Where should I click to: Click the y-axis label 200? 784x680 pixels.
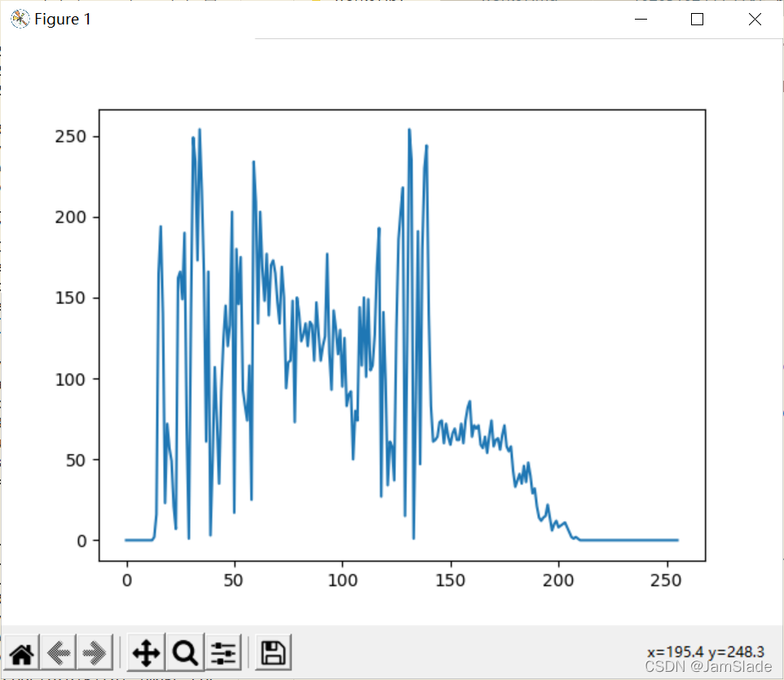[71, 217]
